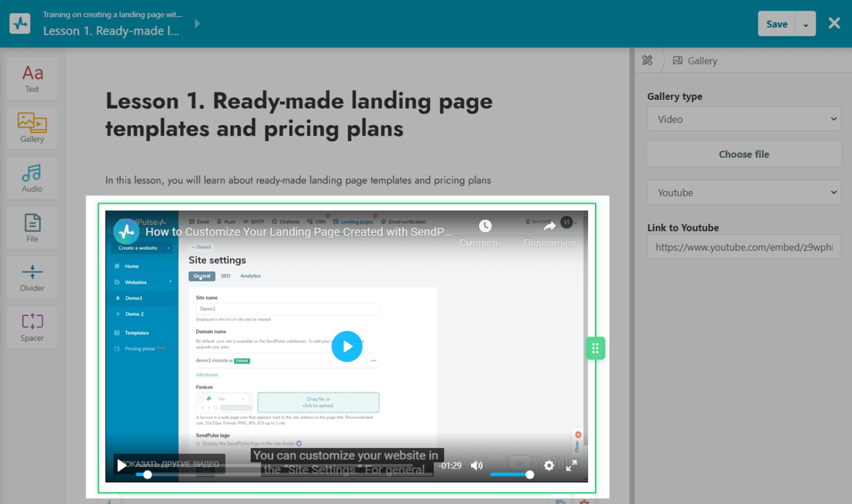Add a Text block element
Image resolution: width=852 pixels, height=504 pixels.
(32, 79)
